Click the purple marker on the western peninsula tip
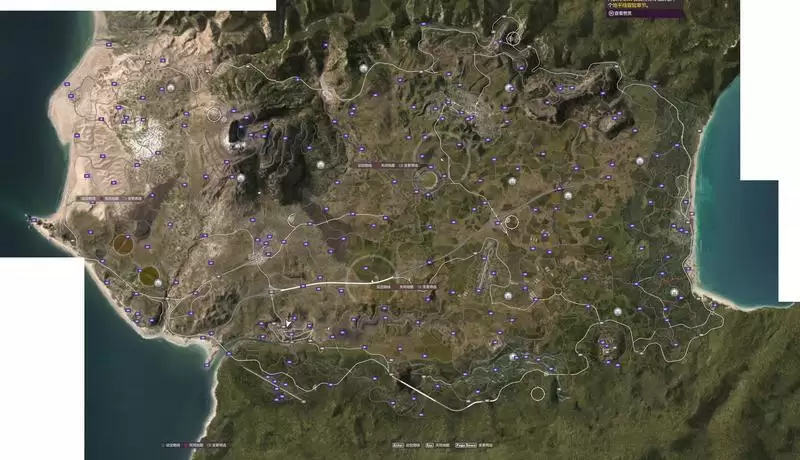The width and height of the screenshot is (800, 460). [x=36, y=220]
